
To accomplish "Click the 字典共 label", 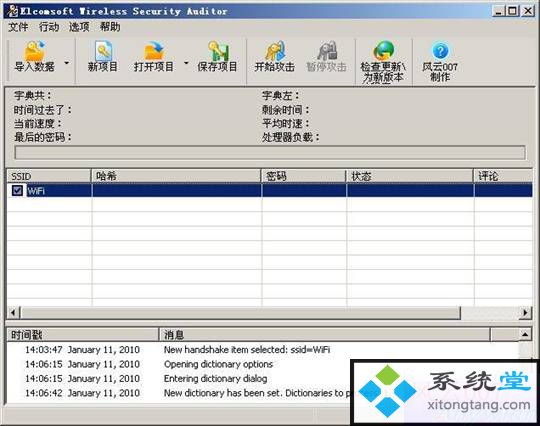I will point(33,95).
